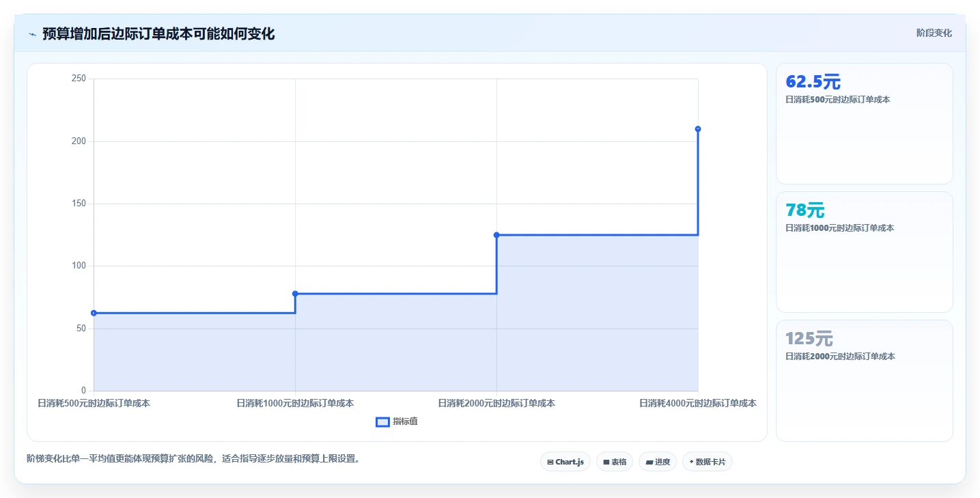Click the y-axis value 0
The width and height of the screenshot is (980, 498).
83,391
